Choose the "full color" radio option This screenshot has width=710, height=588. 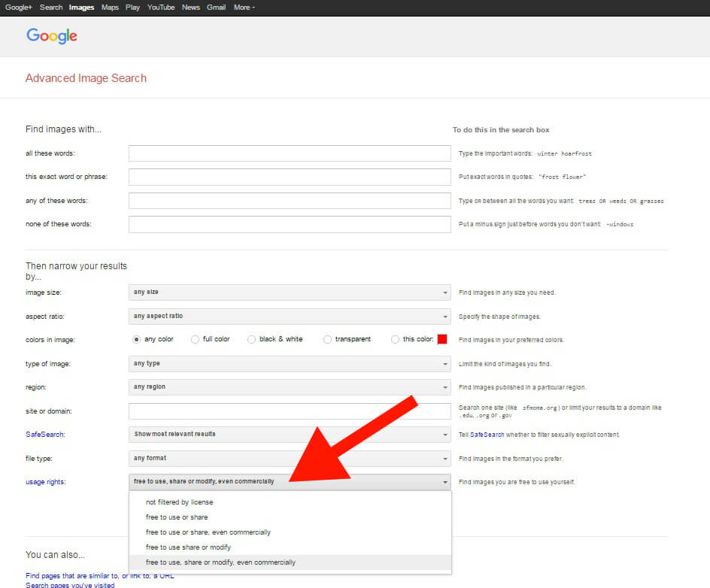click(195, 340)
